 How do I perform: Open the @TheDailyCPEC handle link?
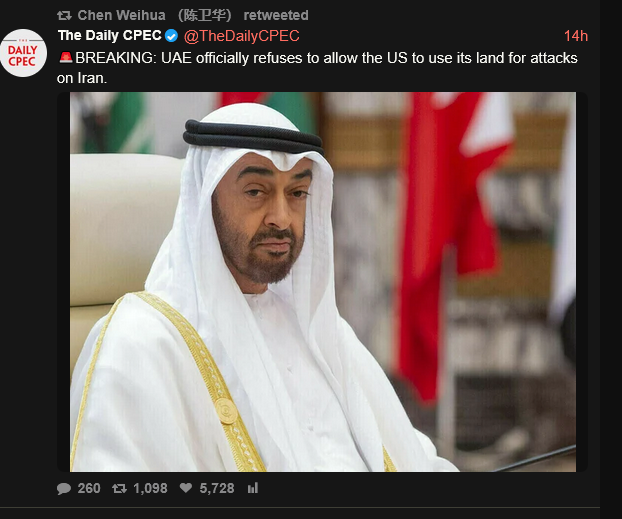[x=242, y=36]
